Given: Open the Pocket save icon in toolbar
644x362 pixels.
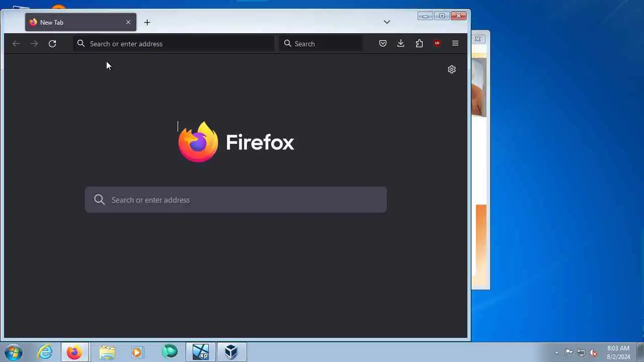Looking at the screenshot, I should (x=383, y=44).
